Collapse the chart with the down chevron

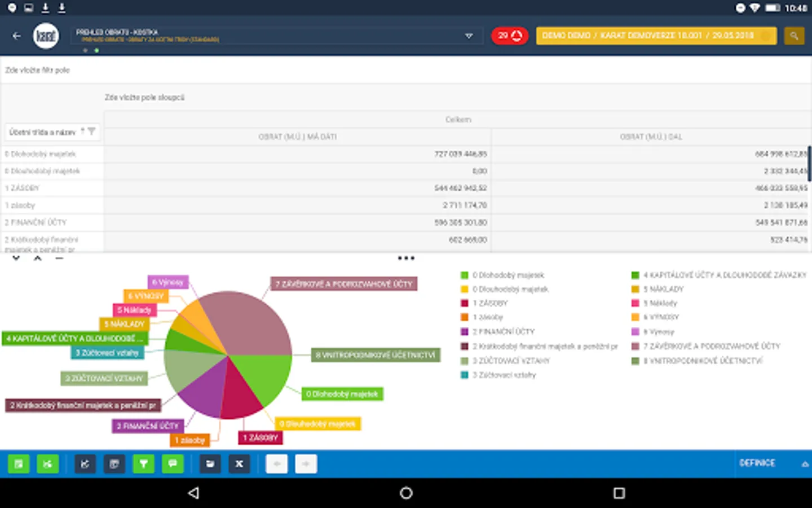(x=15, y=258)
